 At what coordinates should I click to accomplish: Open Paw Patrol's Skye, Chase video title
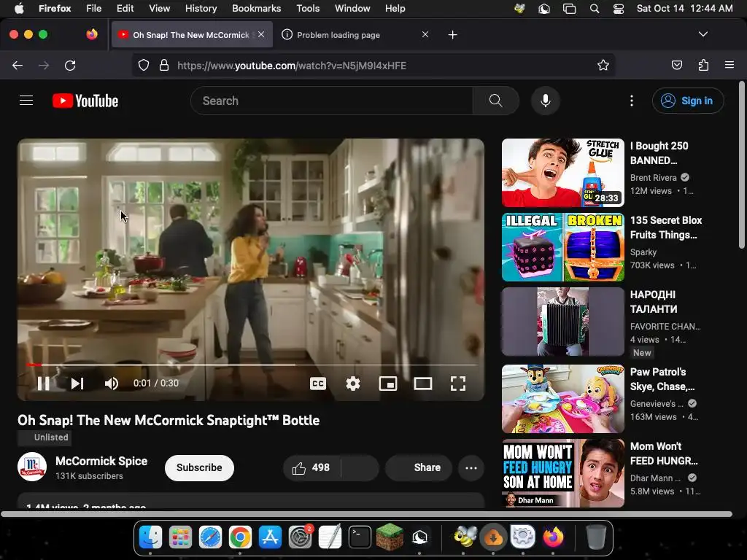point(662,379)
